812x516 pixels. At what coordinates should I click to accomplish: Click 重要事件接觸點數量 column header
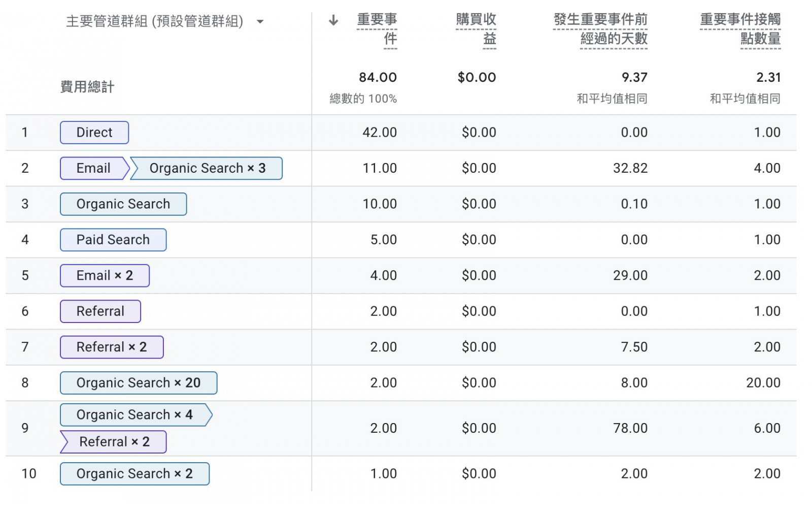point(740,29)
